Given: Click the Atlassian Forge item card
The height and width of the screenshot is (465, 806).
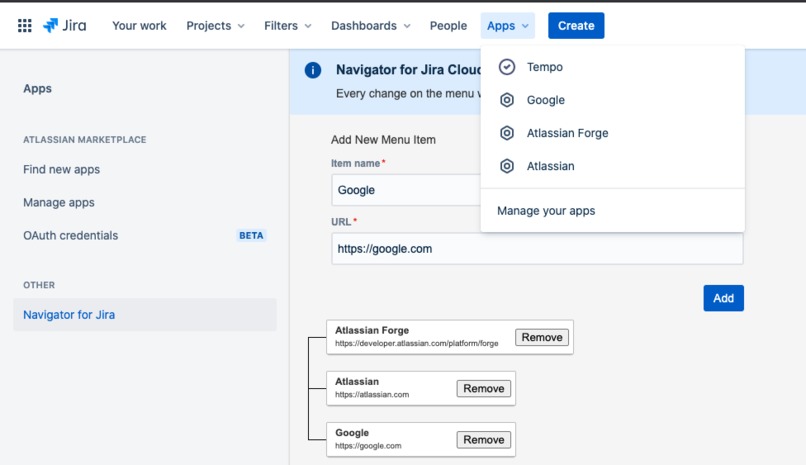Looking at the screenshot, I should pyautogui.click(x=450, y=337).
